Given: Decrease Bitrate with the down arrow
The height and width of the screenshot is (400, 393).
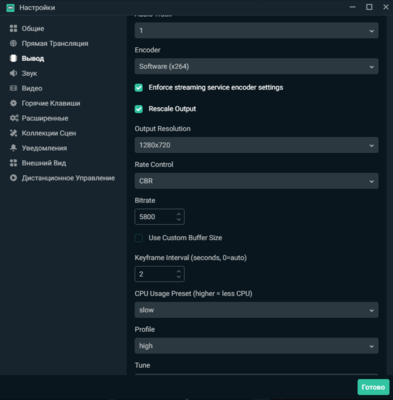Looking at the screenshot, I should (179, 220).
